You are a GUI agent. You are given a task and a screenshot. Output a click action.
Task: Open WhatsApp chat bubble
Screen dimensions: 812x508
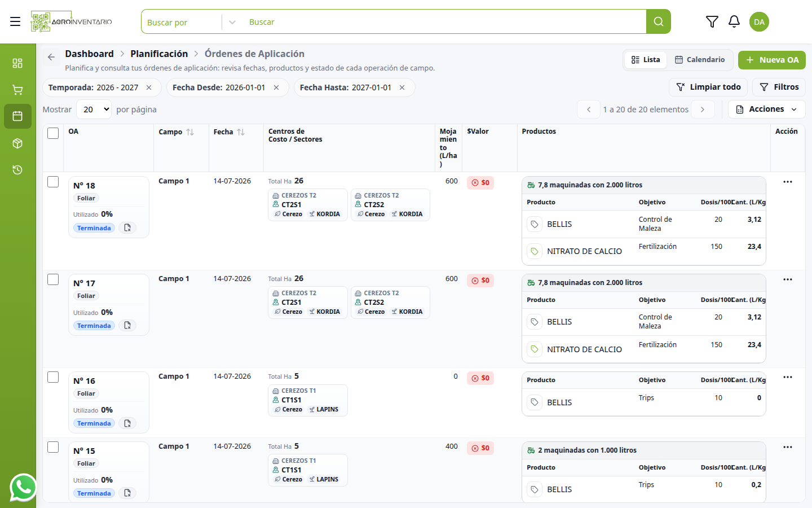(x=23, y=487)
